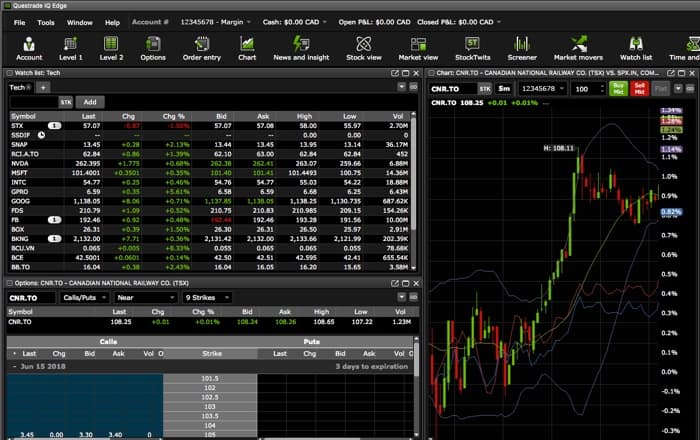Pop out the Chart panel
The width and height of the screenshot is (700, 440).
(x=671, y=73)
